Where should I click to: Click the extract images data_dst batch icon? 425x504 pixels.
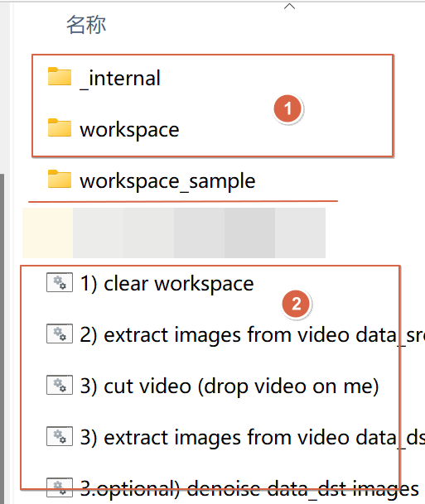pos(60,436)
